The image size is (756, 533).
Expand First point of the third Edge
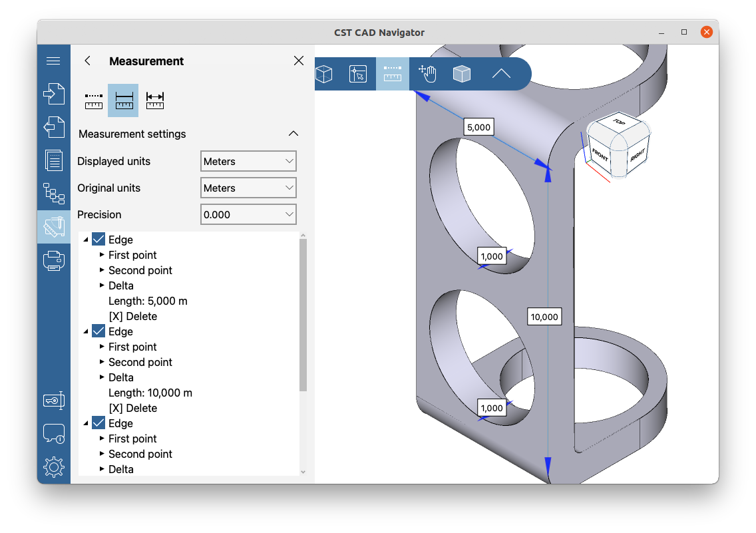click(102, 438)
